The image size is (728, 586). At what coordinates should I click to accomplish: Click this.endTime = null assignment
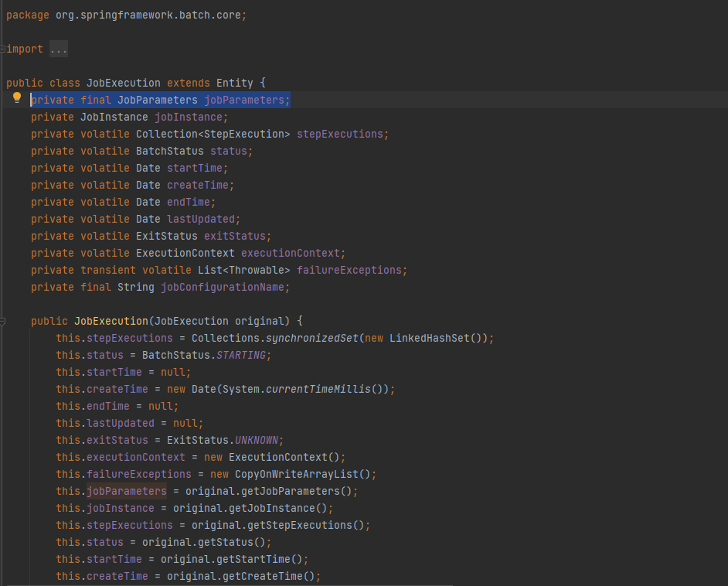(x=116, y=407)
